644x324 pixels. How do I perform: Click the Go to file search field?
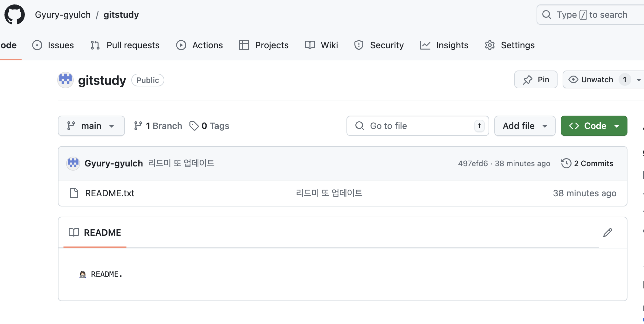click(x=418, y=126)
